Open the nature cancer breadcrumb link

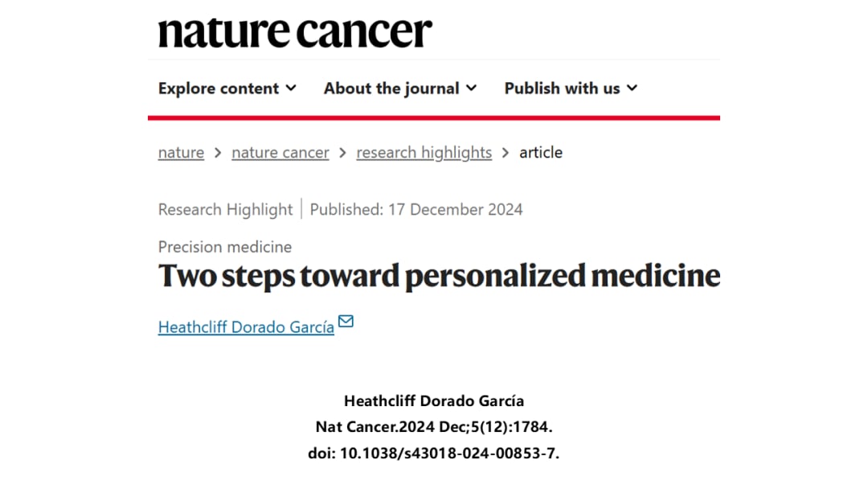(x=280, y=153)
